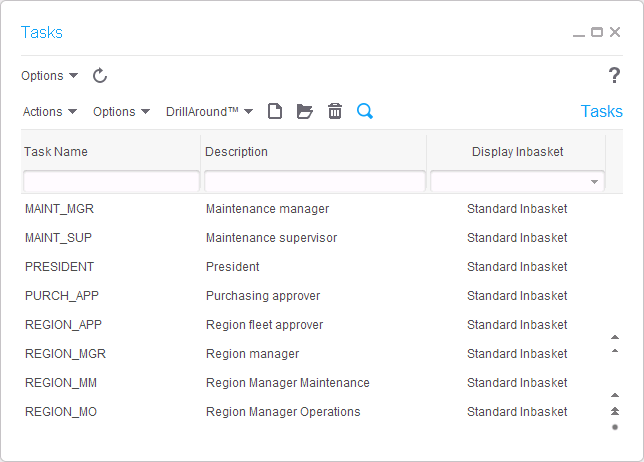Click the blue Tasks link on the right
Screen dimensions: 644x462
601,111
